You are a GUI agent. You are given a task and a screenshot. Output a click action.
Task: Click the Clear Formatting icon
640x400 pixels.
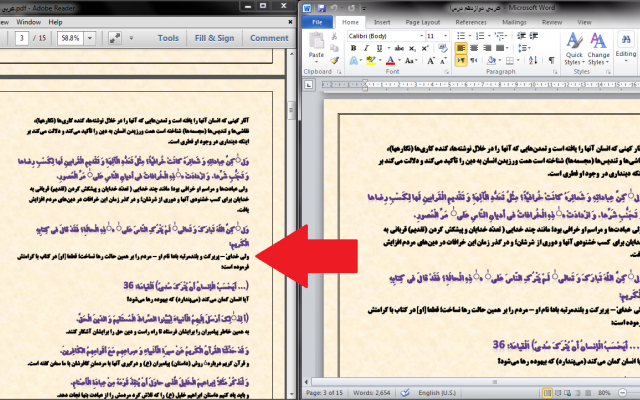point(442,48)
